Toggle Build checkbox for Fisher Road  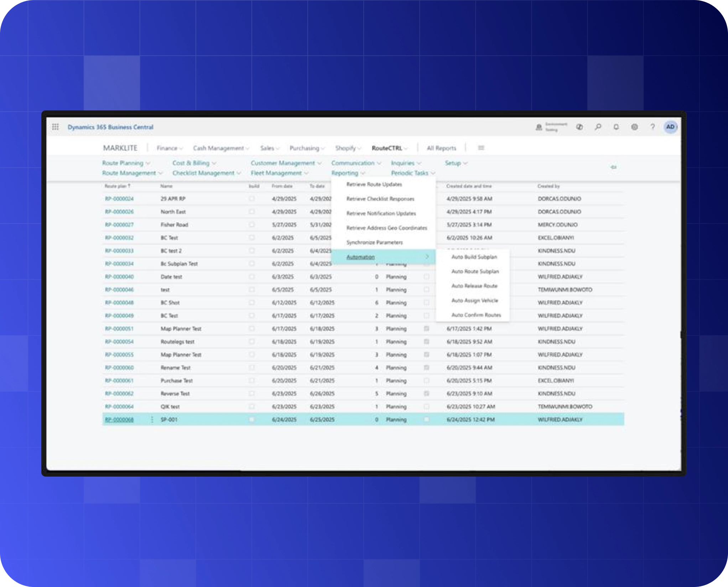click(x=252, y=225)
